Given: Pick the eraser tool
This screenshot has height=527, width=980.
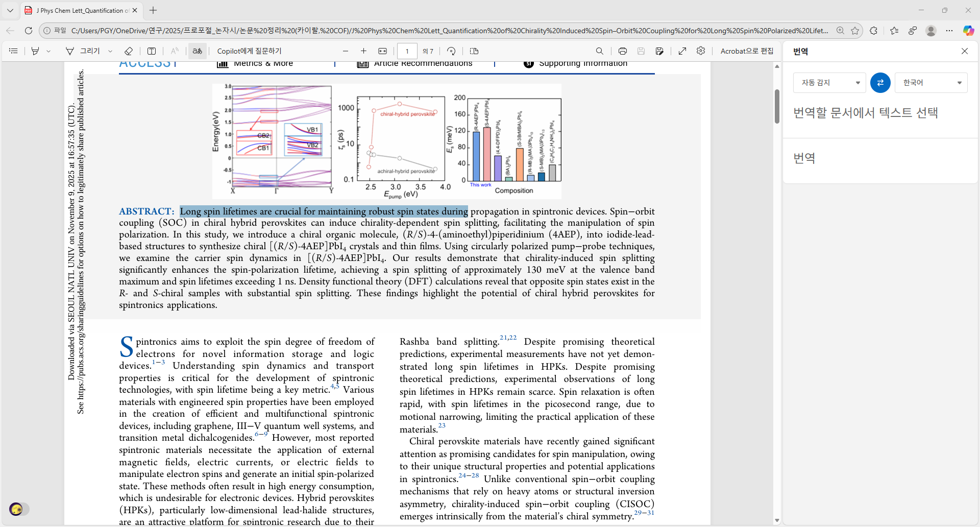Looking at the screenshot, I should 129,51.
